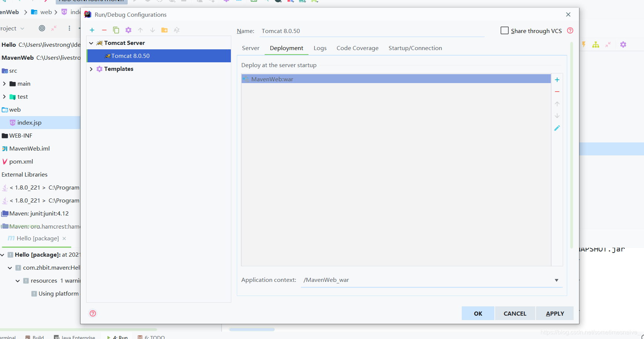Close the Run/Debug Configurations dialog
This screenshot has width=644, height=339.
point(568,14)
